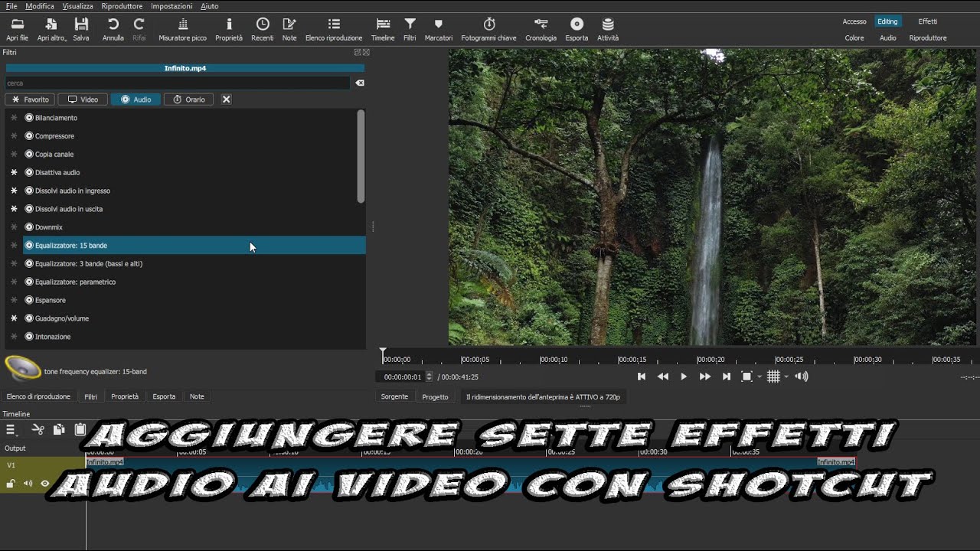
Task: Click the timeline copy icon
Action: tap(59, 430)
